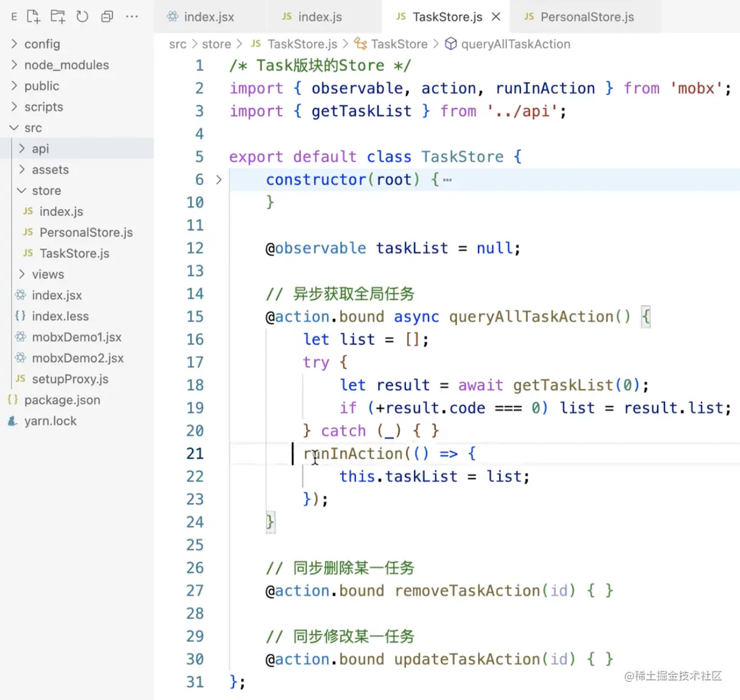Open package.json in the file tree

click(77, 400)
